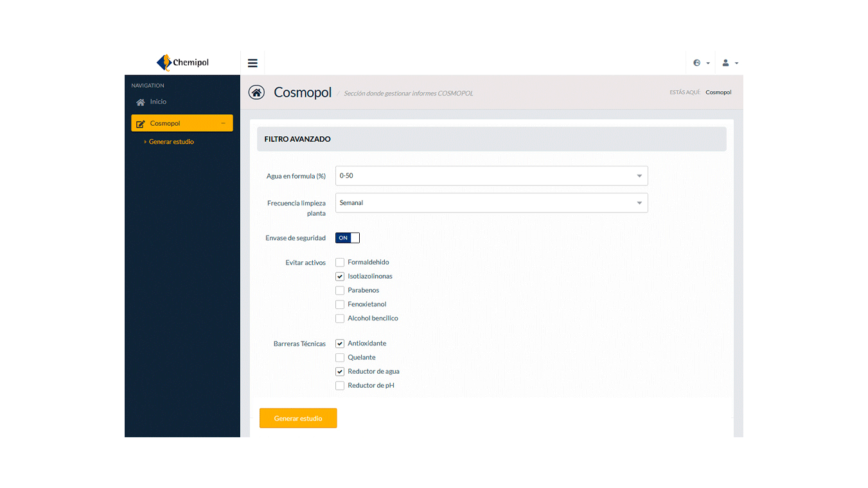868x488 pixels.
Task: Open Generar estudio sidebar submenu item
Action: coord(171,142)
